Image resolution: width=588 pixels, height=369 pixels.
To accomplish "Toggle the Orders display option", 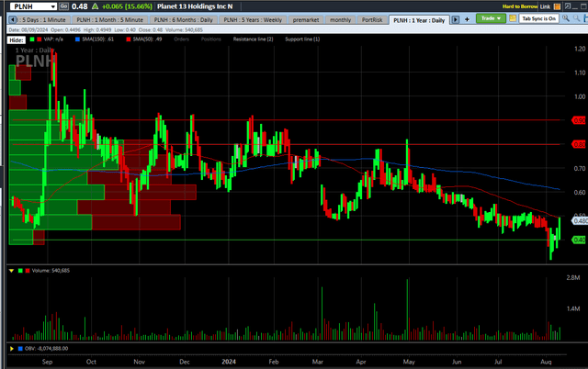I will [x=181, y=39].
